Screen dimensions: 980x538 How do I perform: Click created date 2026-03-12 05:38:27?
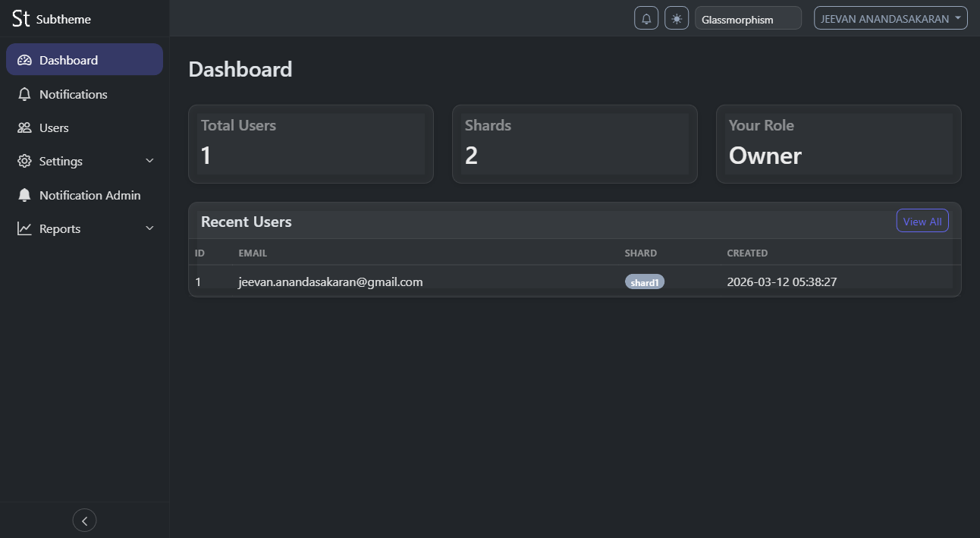pyautogui.click(x=782, y=282)
